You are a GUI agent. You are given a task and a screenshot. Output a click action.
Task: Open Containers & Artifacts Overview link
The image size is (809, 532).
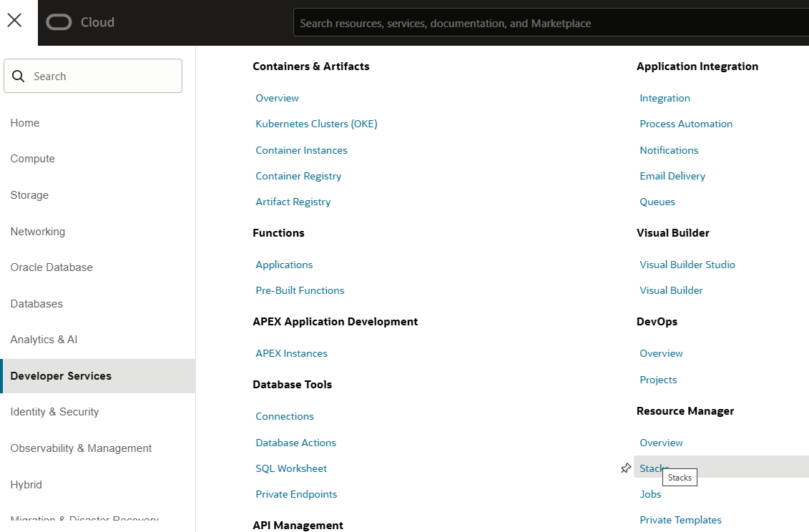click(x=277, y=98)
